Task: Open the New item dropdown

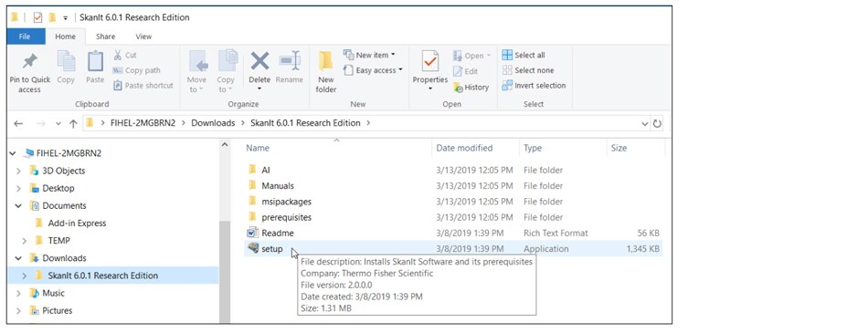Action: 369,55
